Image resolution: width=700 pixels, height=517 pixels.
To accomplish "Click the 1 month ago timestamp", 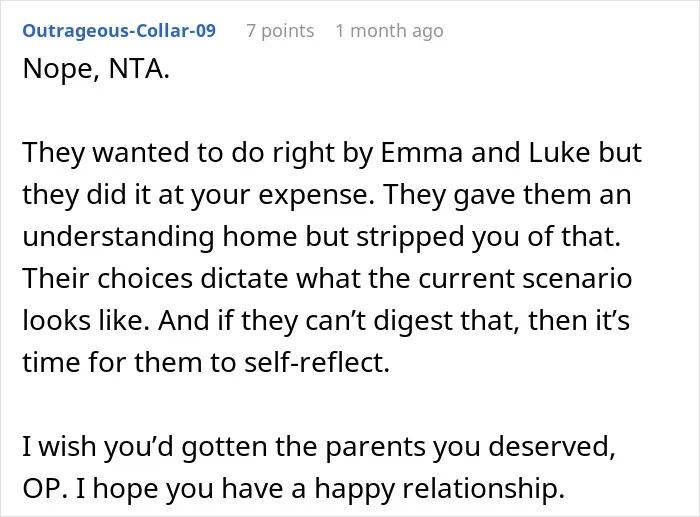I will coord(389,31).
